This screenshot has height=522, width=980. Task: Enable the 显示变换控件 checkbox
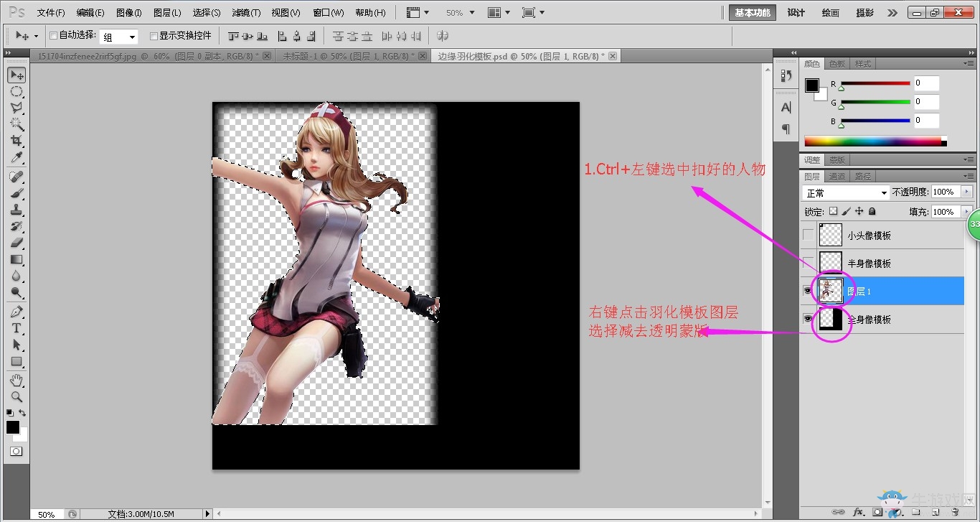tap(154, 35)
